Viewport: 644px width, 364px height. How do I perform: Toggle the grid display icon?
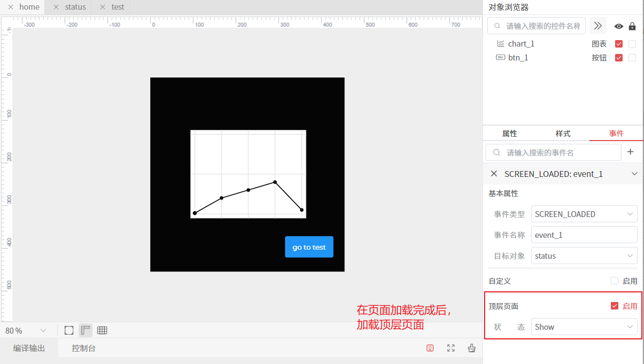pyautogui.click(x=102, y=330)
